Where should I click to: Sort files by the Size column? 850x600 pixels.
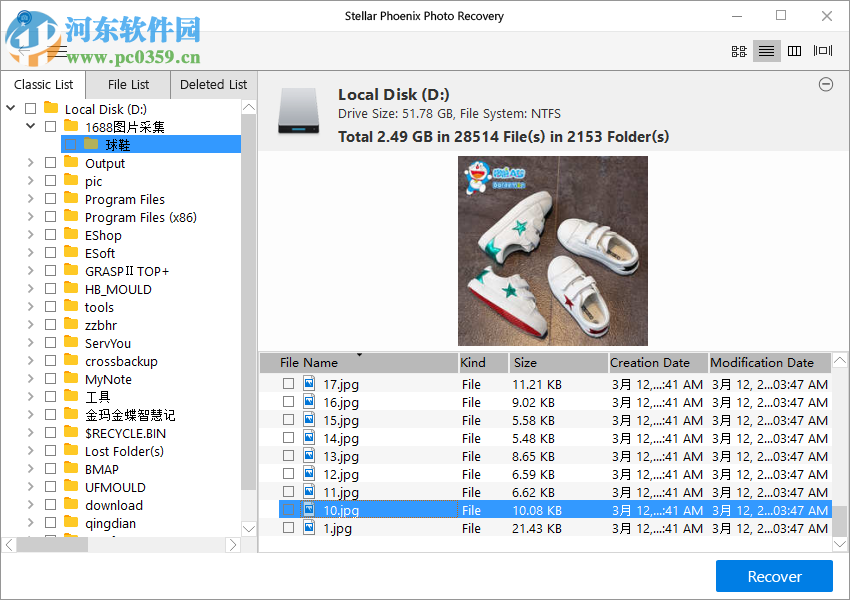(555, 362)
